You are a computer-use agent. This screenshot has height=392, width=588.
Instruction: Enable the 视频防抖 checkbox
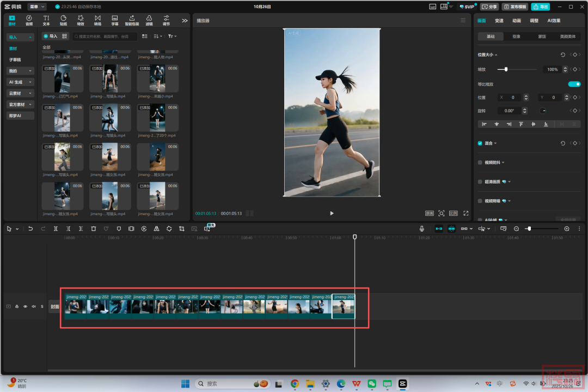click(x=480, y=162)
